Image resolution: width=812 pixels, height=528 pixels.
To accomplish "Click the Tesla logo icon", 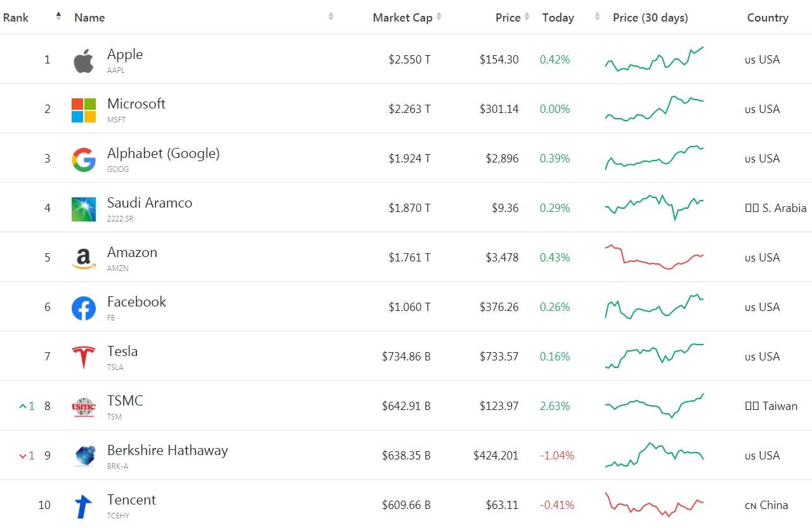I will (84, 358).
